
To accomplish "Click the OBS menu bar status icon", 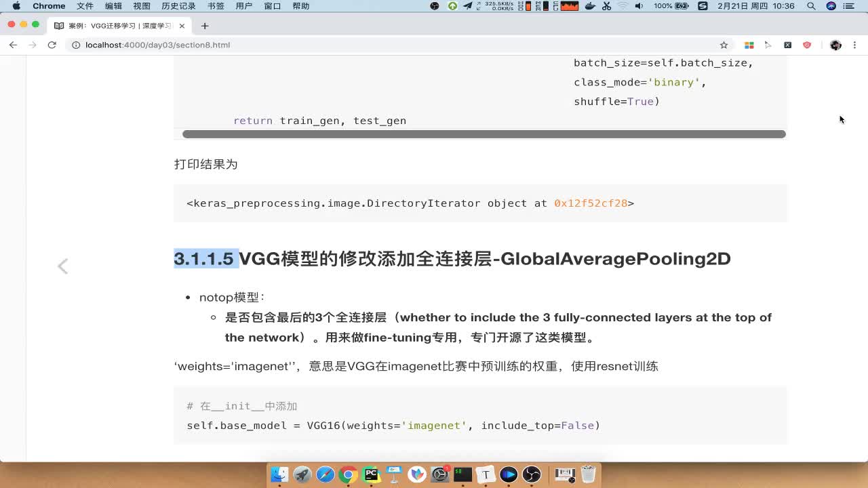I will pyautogui.click(x=435, y=6).
